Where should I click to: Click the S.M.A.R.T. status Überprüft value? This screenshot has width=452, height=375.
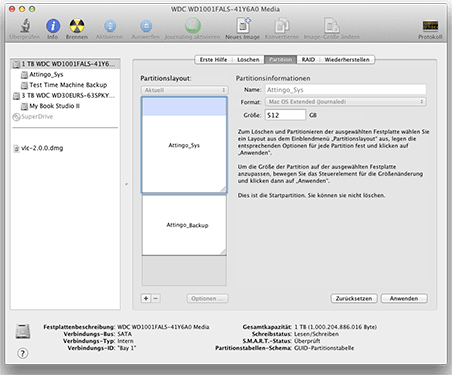307,341
